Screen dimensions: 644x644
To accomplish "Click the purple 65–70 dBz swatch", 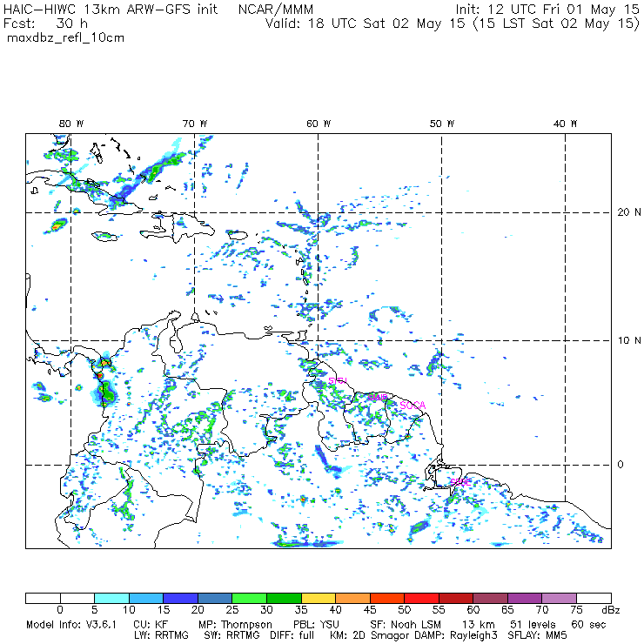I will 525,598.
